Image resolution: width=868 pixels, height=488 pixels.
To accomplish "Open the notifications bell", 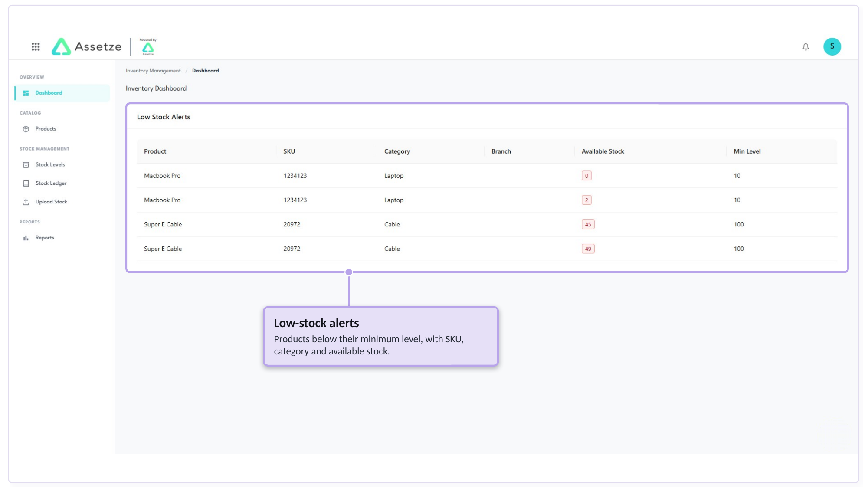I will click(806, 46).
